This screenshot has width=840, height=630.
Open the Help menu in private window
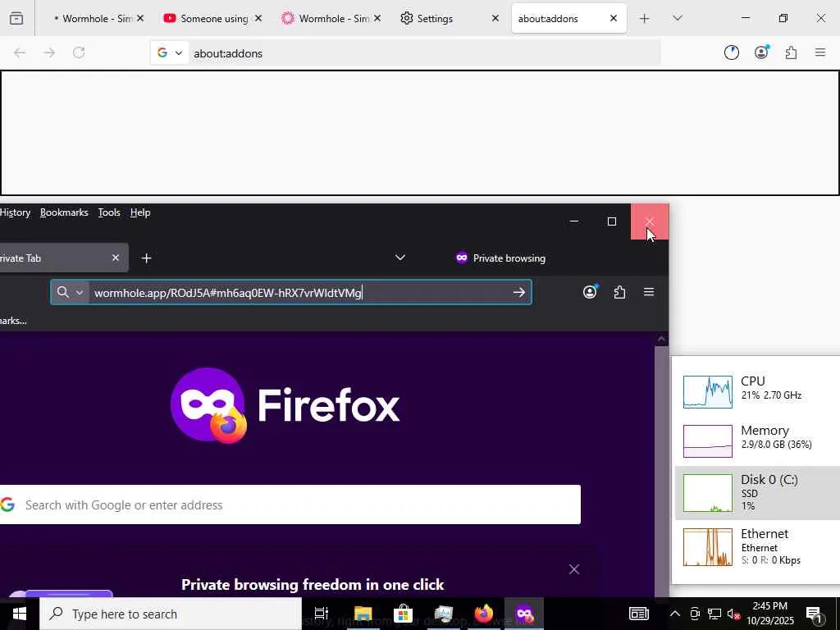coord(140,212)
